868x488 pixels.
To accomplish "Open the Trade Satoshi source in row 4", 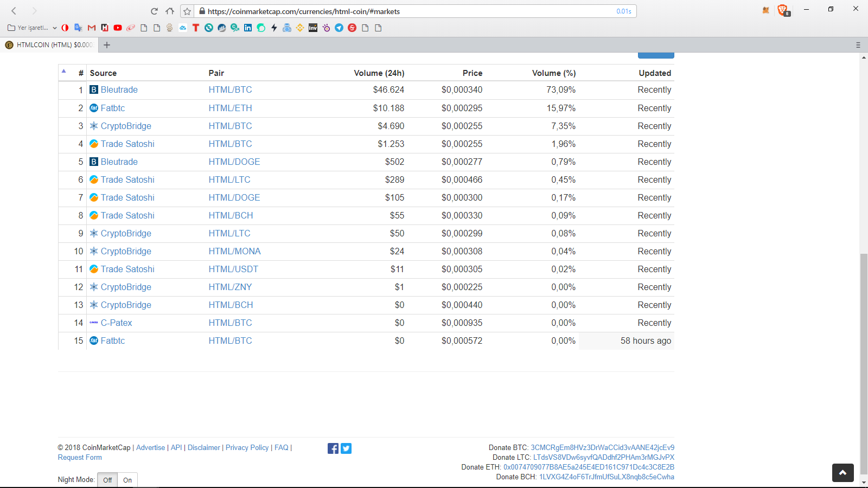I will tap(127, 144).
